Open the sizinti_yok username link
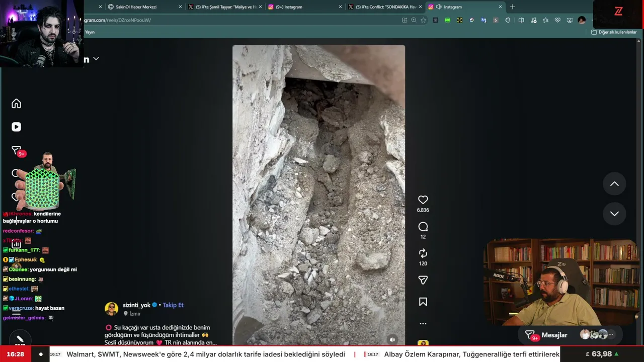 click(137, 305)
